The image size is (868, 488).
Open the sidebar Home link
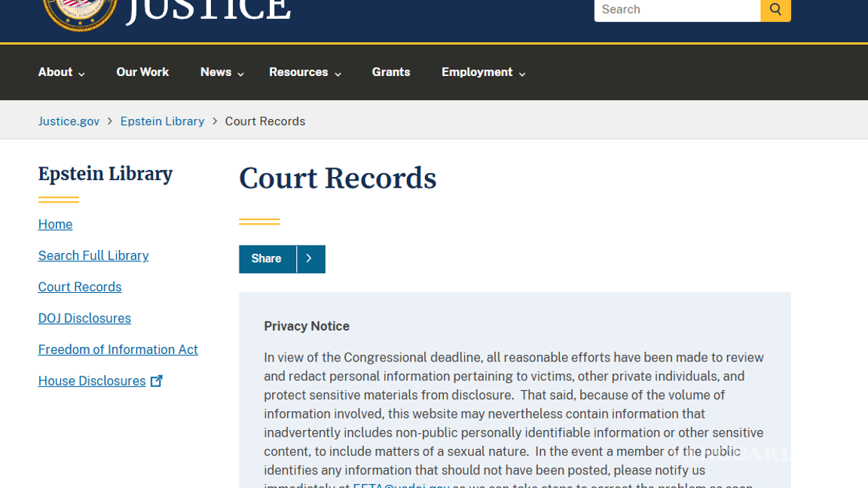[x=55, y=224]
